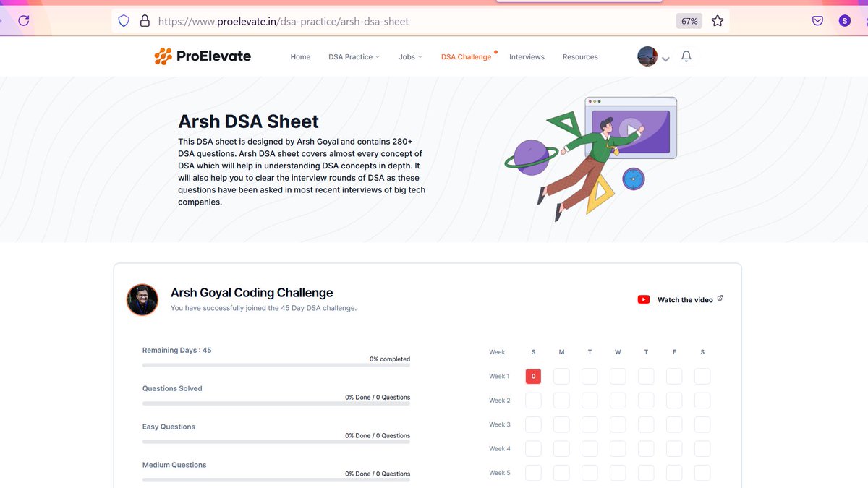
Task: Click the Remaining Days progress bar
Action: click(x=276, y=365)
